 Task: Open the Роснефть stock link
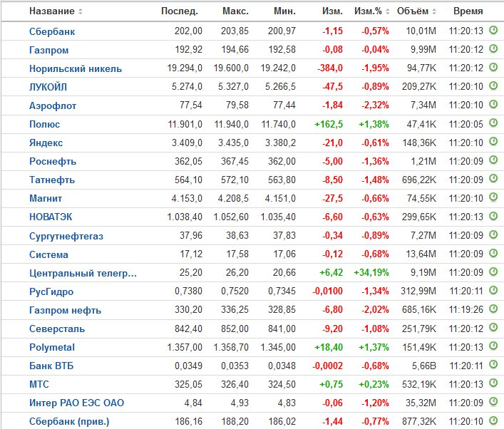[x=53, y=161]
